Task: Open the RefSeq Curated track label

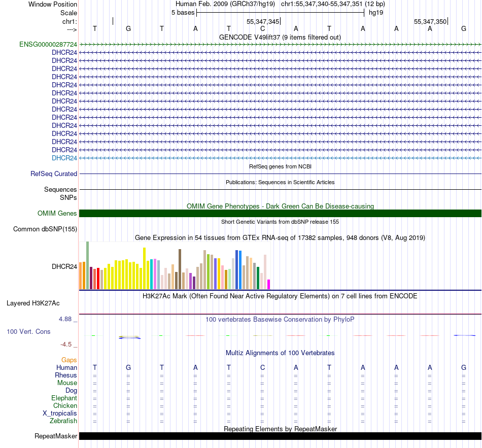Action: [x=53, y=174]
